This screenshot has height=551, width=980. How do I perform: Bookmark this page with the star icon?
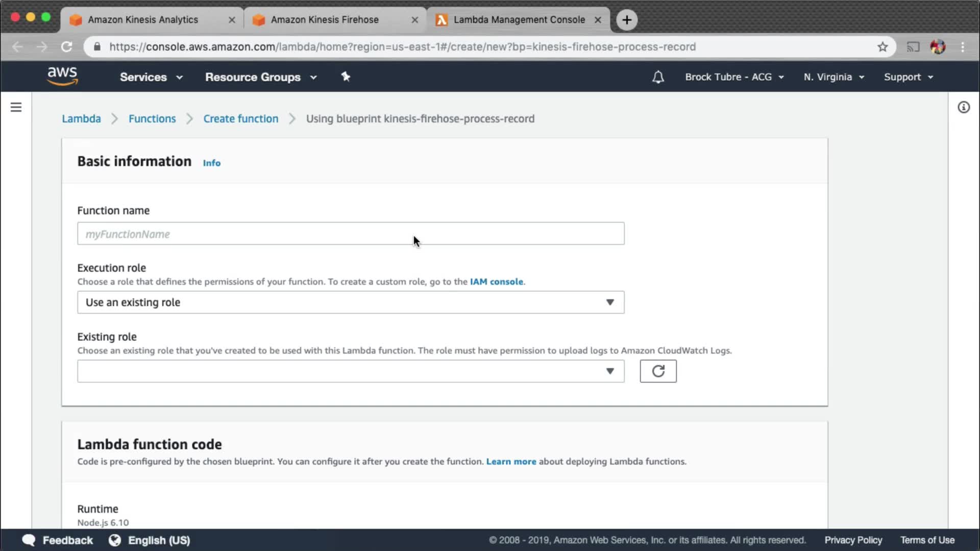tap(883, 47)
